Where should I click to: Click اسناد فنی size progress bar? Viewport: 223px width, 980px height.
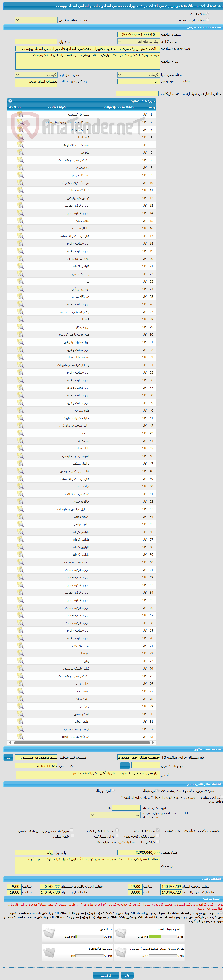pos(90,937)
